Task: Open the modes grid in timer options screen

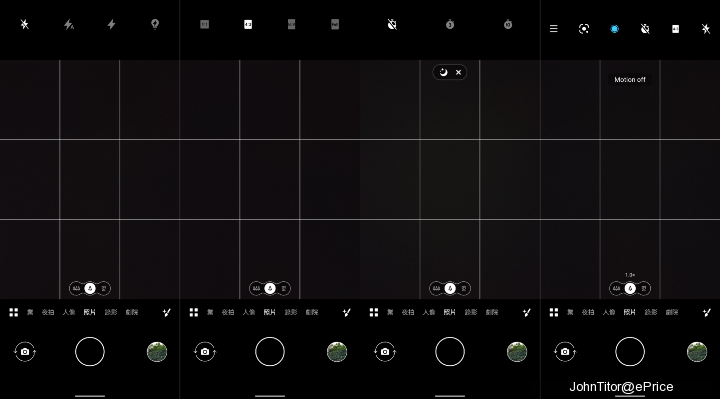Action: point(374,312)
